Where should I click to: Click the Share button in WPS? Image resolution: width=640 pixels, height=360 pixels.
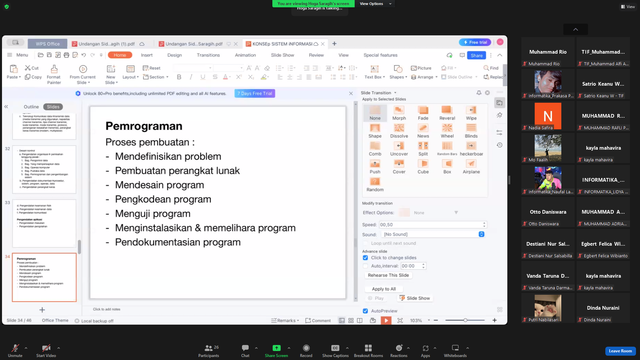[476, 56]
